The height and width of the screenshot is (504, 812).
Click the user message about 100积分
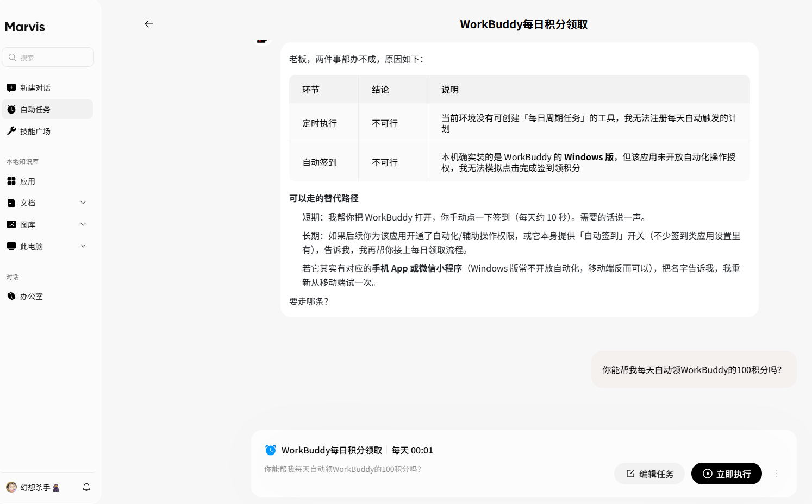click(694, 369)
